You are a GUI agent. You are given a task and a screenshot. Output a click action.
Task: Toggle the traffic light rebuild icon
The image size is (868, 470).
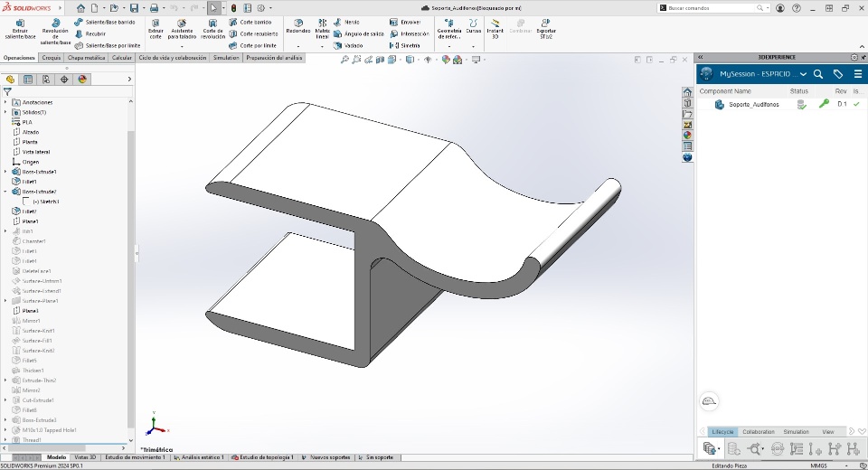tap(233, 8)
